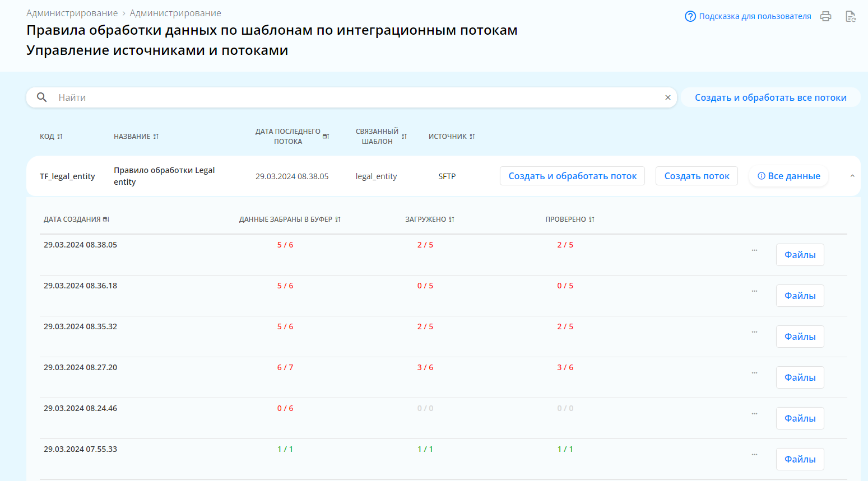Open Файлы for the 08.27.20 flow
Image resolution: width=868 pixels, height=481 pixels.
tap(800, 377)
